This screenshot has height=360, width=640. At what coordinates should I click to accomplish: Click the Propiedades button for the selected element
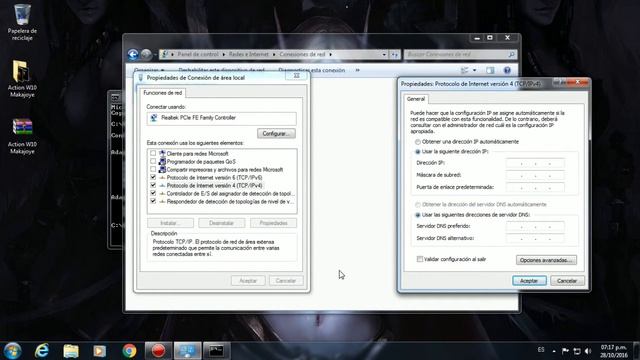coord(273,223)
